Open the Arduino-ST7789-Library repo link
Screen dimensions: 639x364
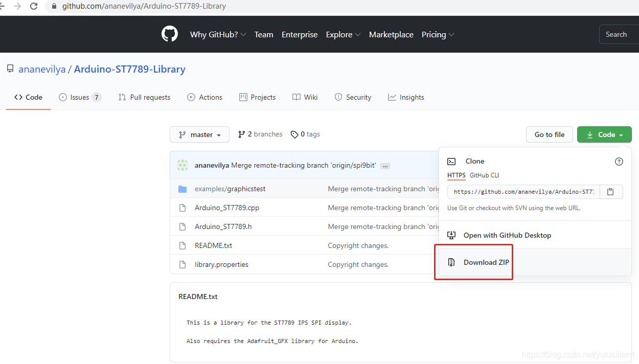point(129,69)
